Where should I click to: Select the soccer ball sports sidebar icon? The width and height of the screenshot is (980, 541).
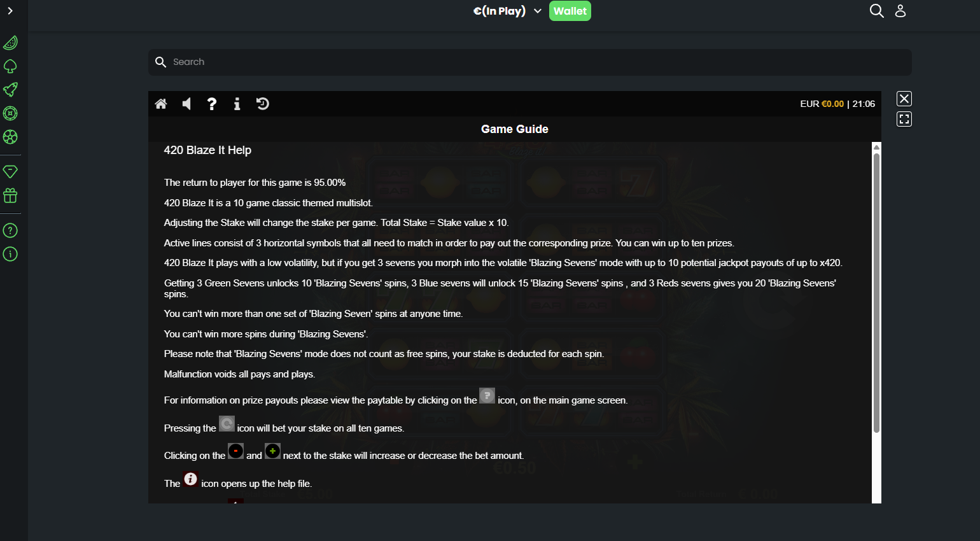(x=10, y=137)
